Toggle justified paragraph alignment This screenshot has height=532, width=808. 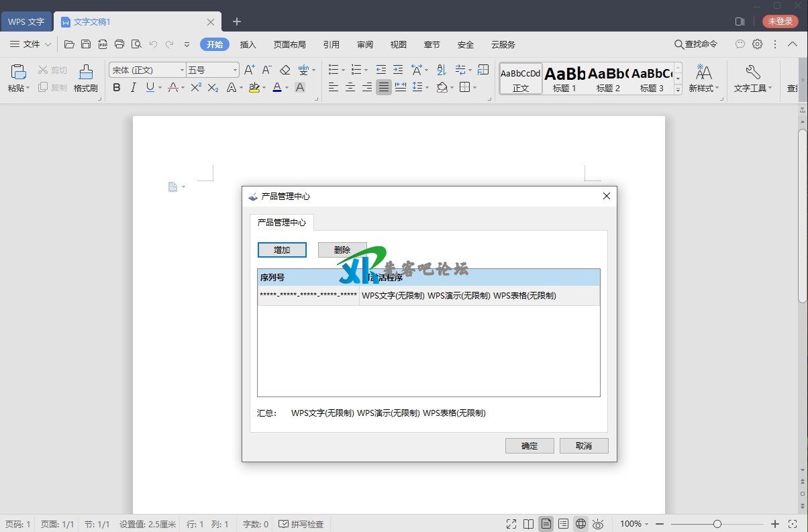coord(383,87)
